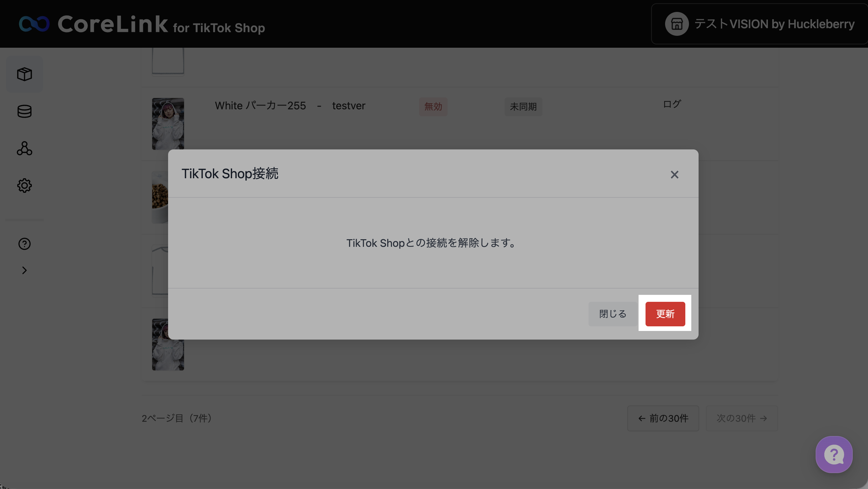
Task: Open the テストVISION by Huckleberry shop menu
Action: click(x=774, y=24)
